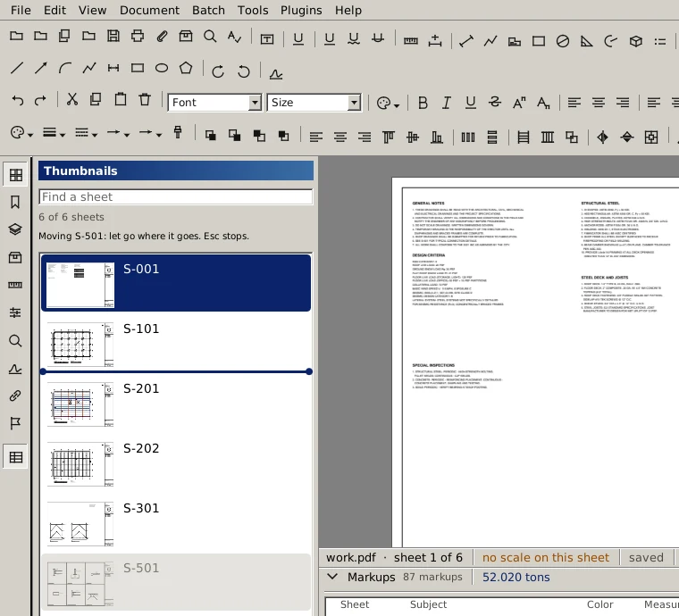Screen dimensions: 679x616
Task: Select the Volume cube measurement tool
Action: (635, 41)
